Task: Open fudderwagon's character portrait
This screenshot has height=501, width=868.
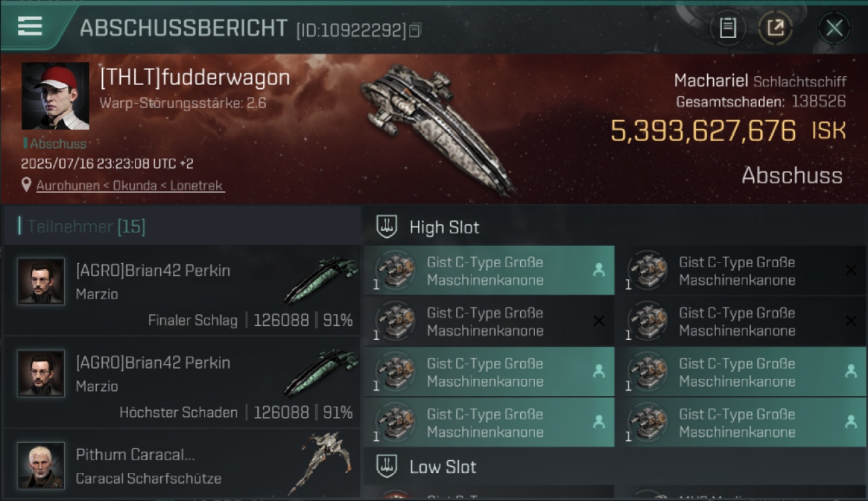Action: [x=55, y=96]
